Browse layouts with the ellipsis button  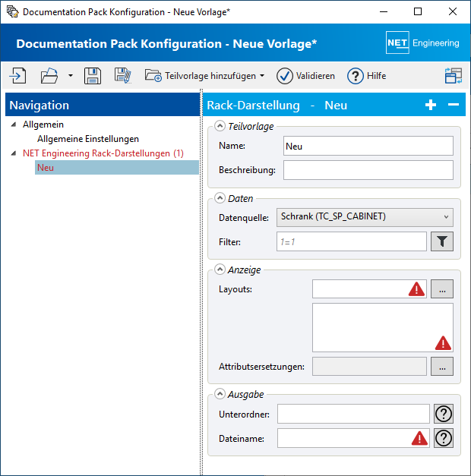(442, 289)
